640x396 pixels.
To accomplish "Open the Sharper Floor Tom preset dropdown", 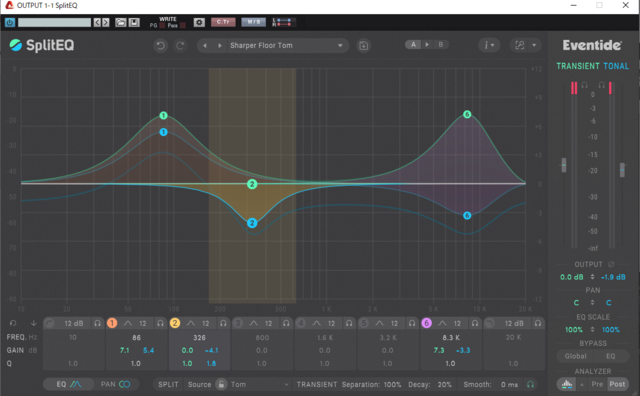I will tap(285, 45).
